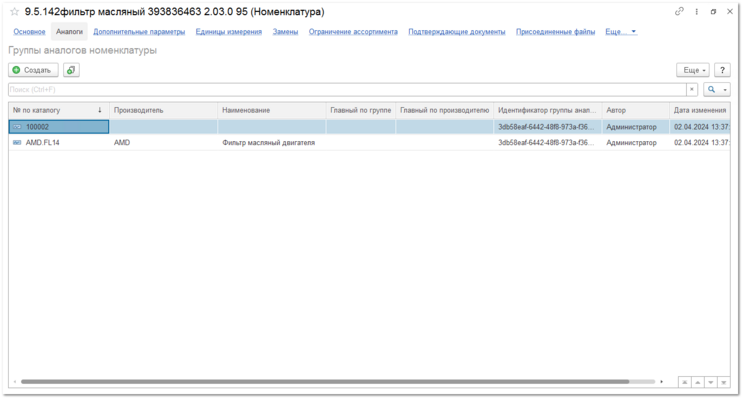Click the Производитель column header
The height and width of the screenshot is (399, 743).
(x=163, y=110)
